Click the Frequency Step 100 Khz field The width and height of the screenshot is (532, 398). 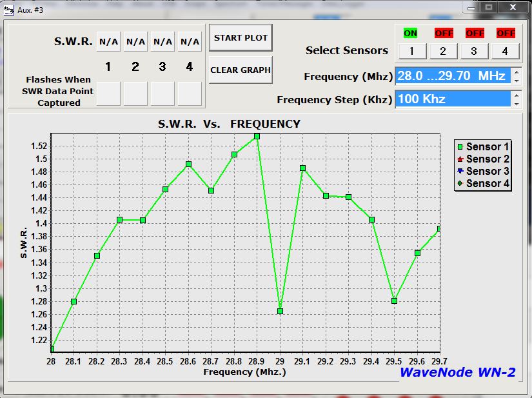[x=453, y=99]
